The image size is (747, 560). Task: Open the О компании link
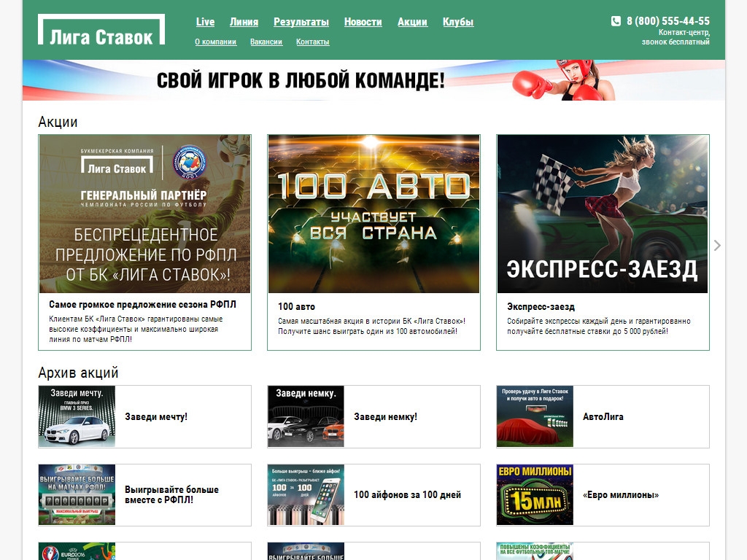pos(215,42)
